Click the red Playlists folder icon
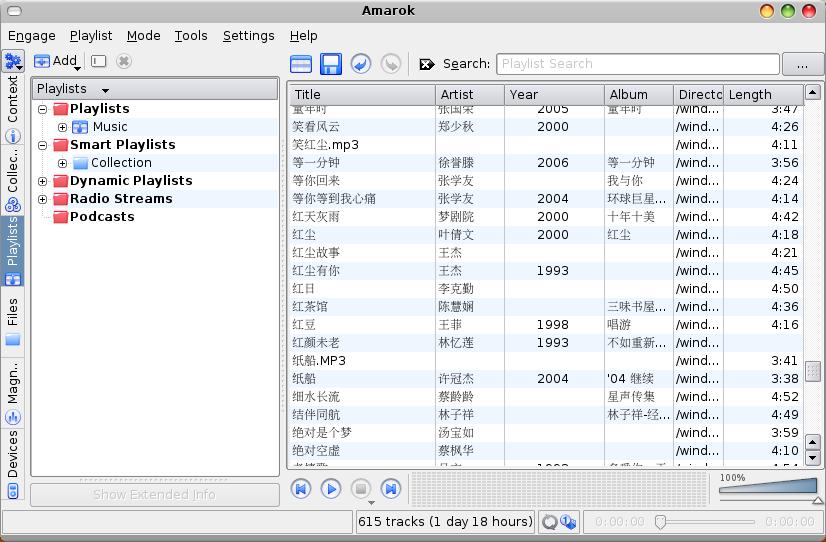 61,109
